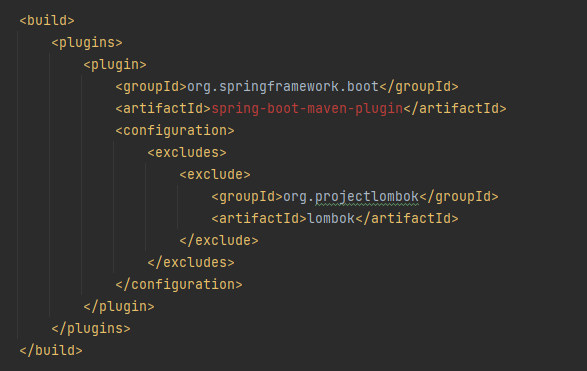Viewport: 587px width, 371px height.
Task: Click the opening plugins tag
Action: point(87,43)
